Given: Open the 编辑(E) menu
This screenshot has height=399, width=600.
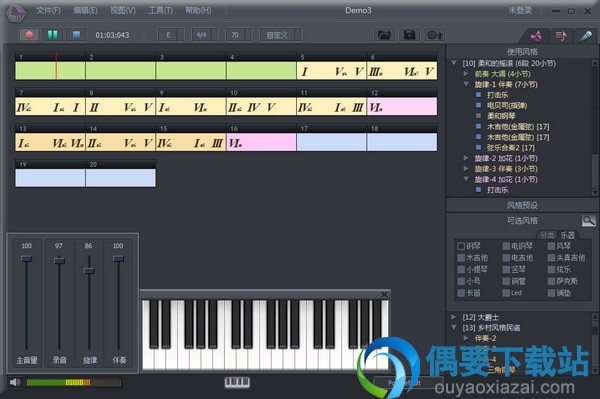Looking at the screenshot, I should tap(85, 11).
